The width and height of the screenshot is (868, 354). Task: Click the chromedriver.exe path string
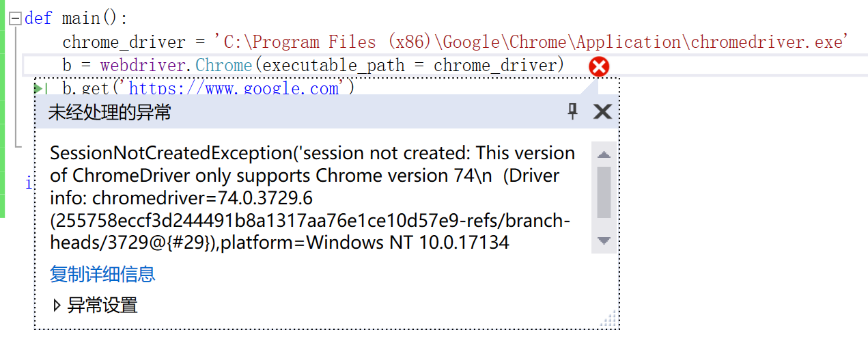click(531, 42)
